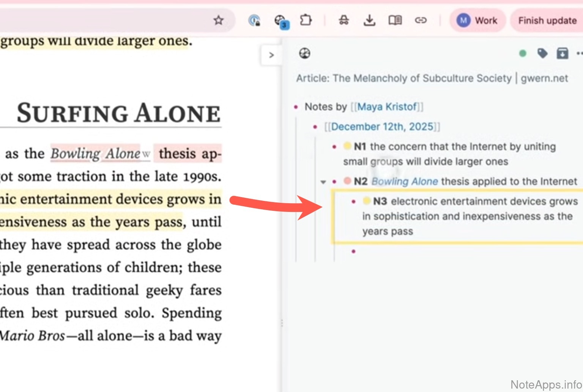
Task: Click the incognito-style spy icon
Action: click(343, 20)
